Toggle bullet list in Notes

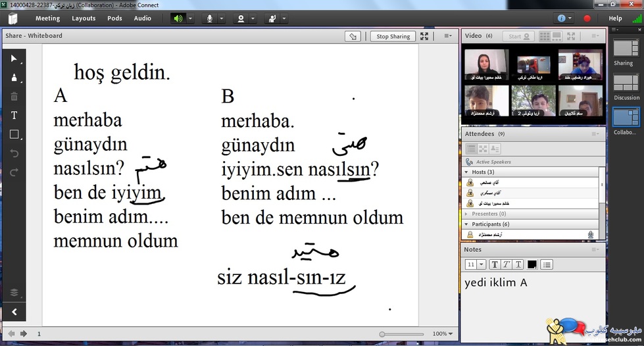pyautogui.click(x=547, y=264)
